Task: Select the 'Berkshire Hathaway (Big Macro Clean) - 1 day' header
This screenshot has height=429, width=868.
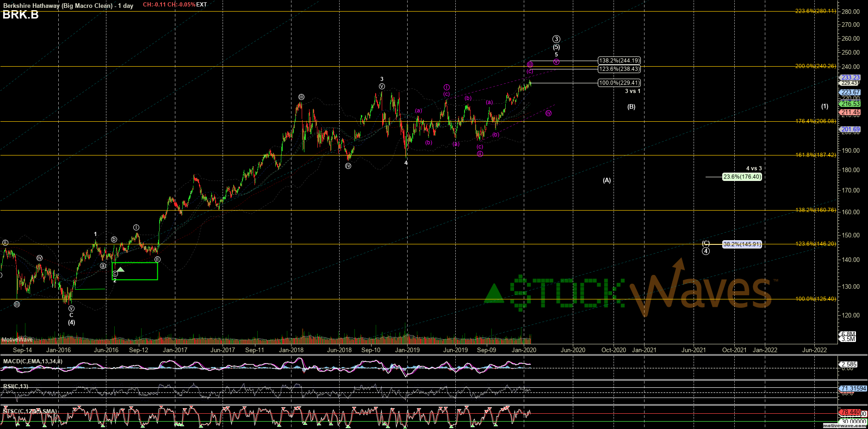Action: click(68, 6)
